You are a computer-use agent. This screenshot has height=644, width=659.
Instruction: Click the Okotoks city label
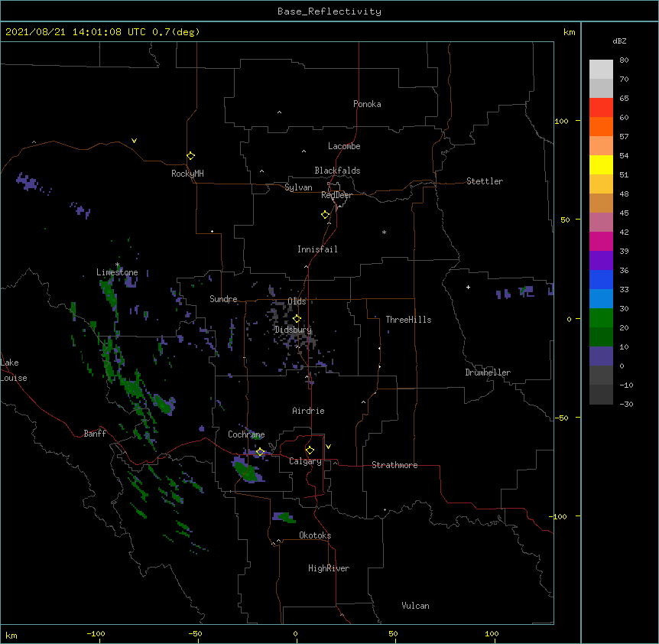pos(315,535)
